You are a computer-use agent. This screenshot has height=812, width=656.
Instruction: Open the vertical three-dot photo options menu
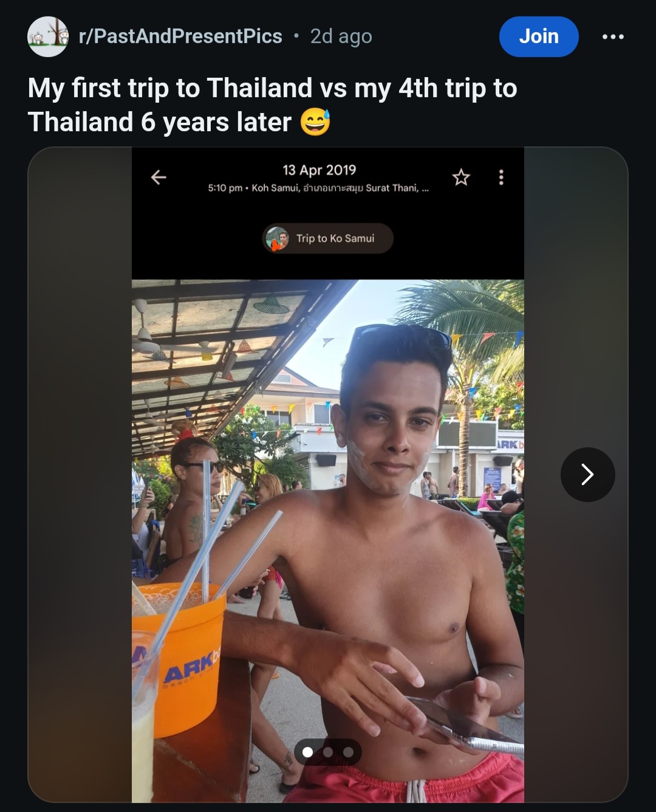pos(501,177)
